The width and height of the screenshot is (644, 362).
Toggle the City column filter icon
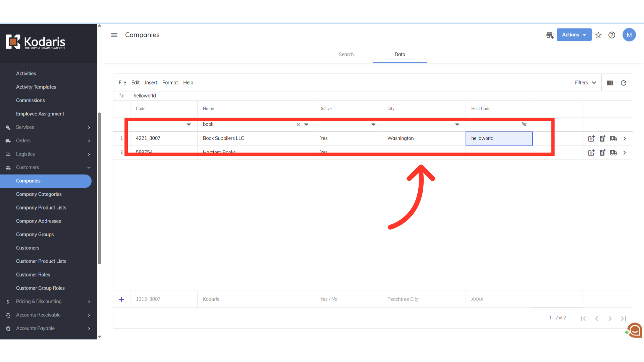(457, 124)
